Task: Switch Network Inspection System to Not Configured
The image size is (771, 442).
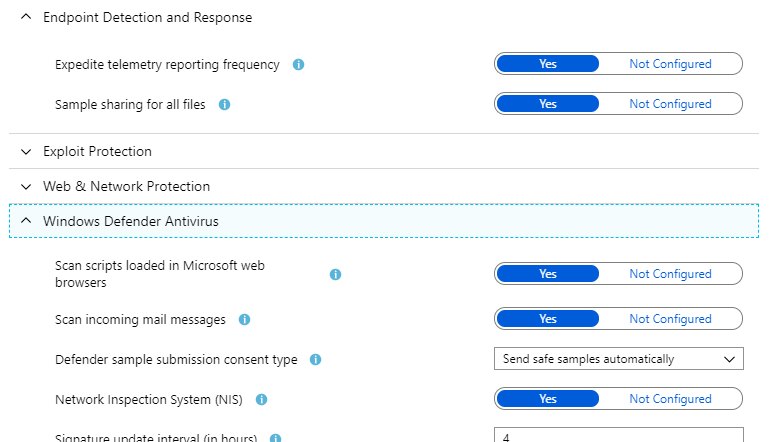Action: point(670,399)
